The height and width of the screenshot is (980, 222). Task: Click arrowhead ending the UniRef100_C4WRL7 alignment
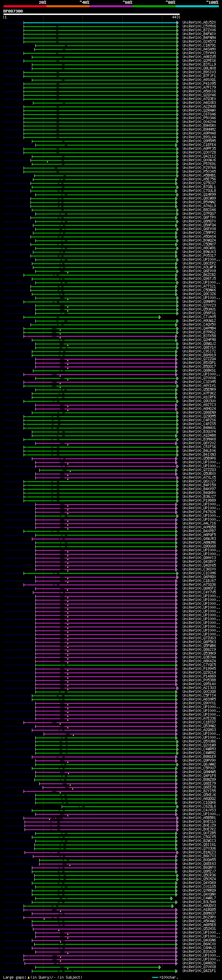(x=172, y=898)
